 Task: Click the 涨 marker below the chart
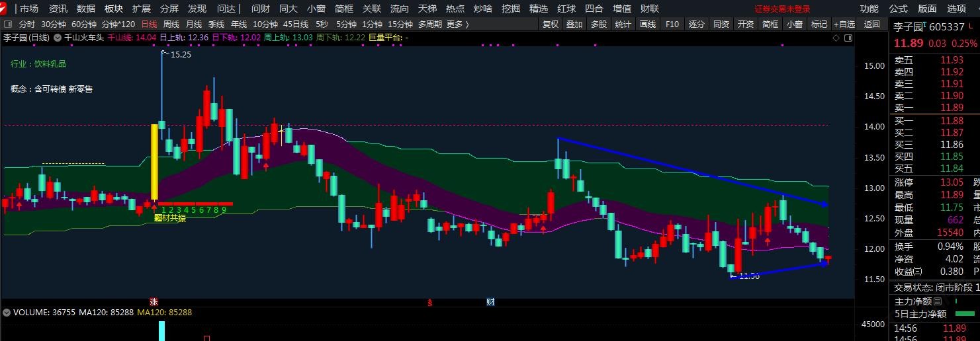click(x=154, y=302)
